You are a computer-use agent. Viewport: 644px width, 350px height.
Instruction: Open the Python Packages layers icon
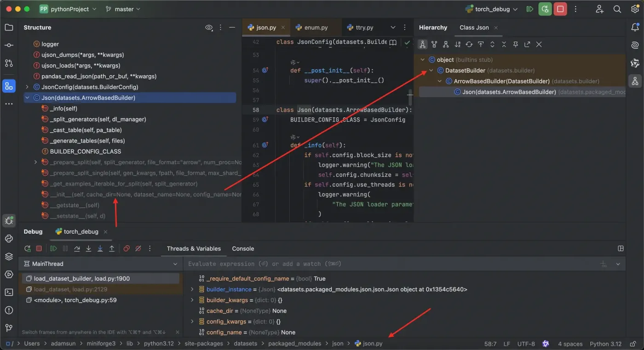pos(9,257)
